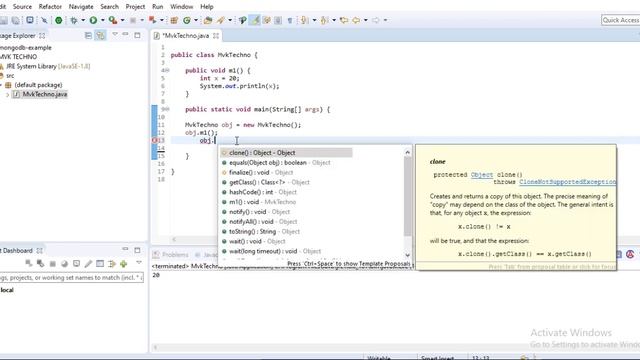Viewport: 640px width, 360px height.
Task: Click the Search flashlight toolbar icon
Action: (221, 20)
